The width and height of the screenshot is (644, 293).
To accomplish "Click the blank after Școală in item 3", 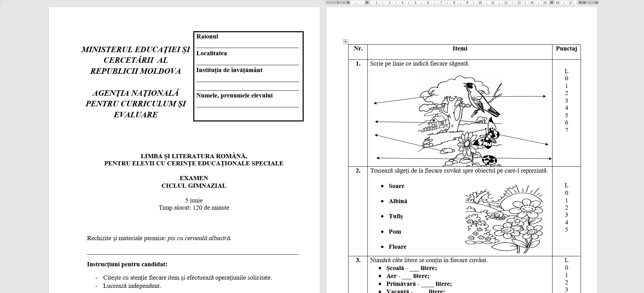I will (x=414, y=269).
